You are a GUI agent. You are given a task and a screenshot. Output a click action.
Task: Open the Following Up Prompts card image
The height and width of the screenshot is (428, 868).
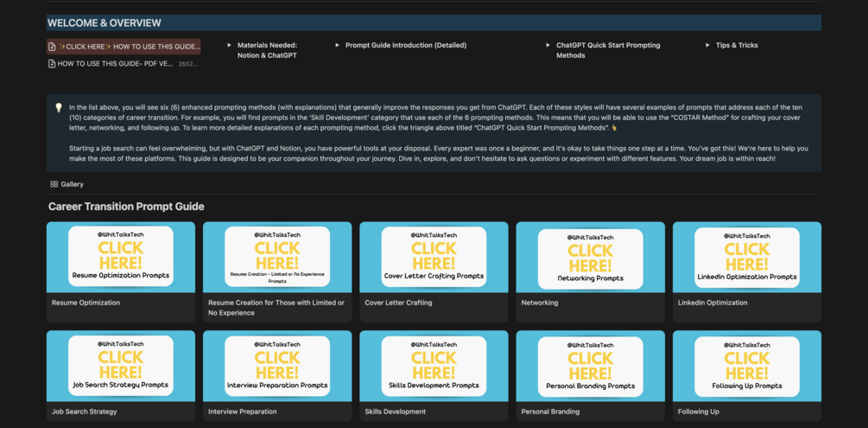[747, 366]
